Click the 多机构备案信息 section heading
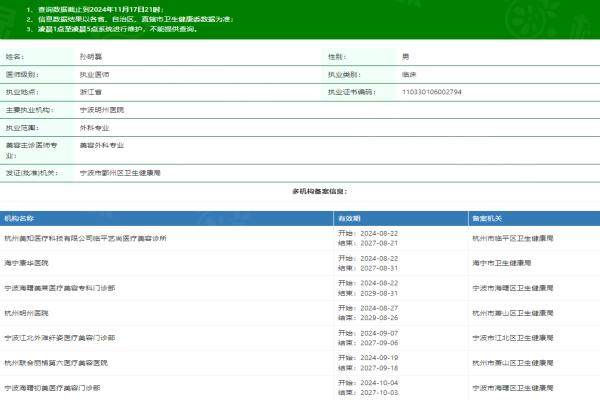The height and width of the screenshot is (400, 600). 320,191
